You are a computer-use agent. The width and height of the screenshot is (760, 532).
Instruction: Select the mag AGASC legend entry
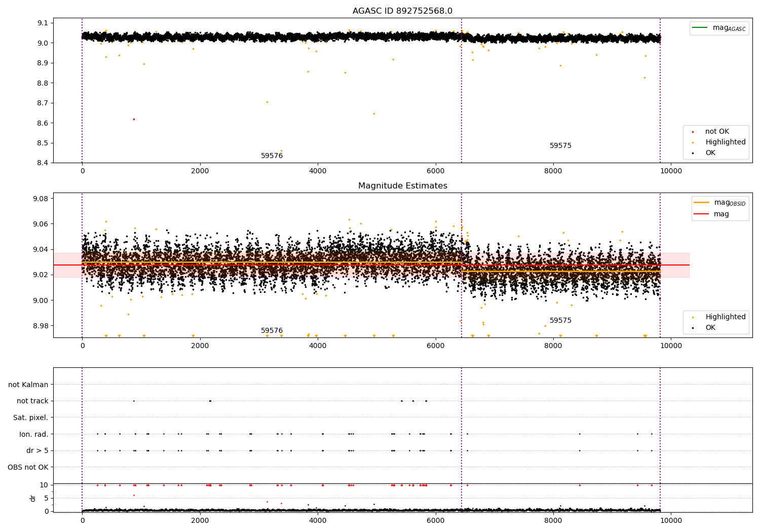point(719,28)
